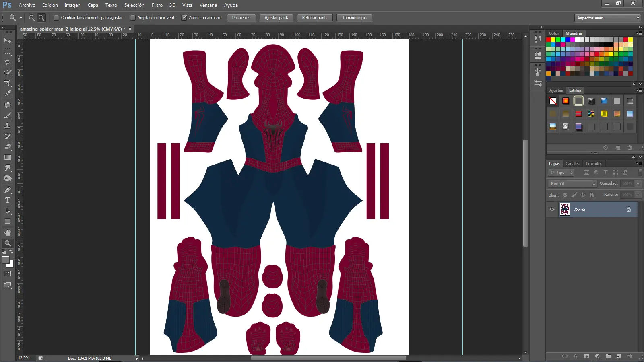The width and height of the screenshot is (644, 362).
Task: Toggle lock position
Action: click(x=582, y=195)
